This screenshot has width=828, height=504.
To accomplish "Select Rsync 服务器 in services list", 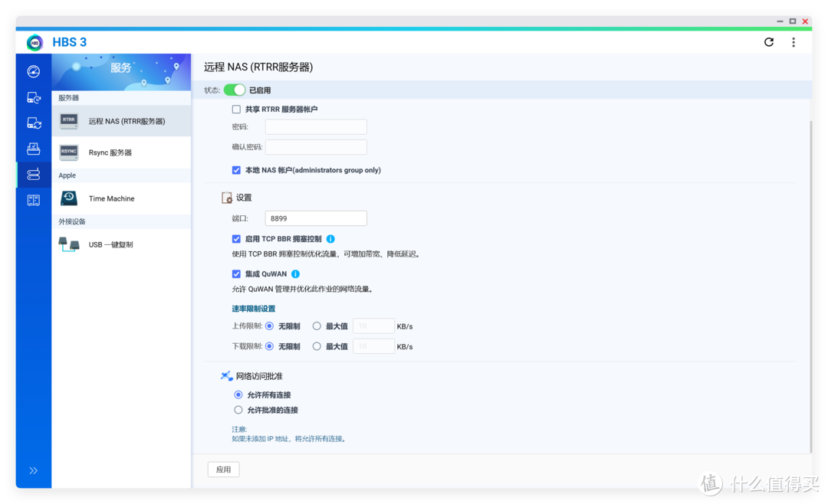I will pos(110,152).
